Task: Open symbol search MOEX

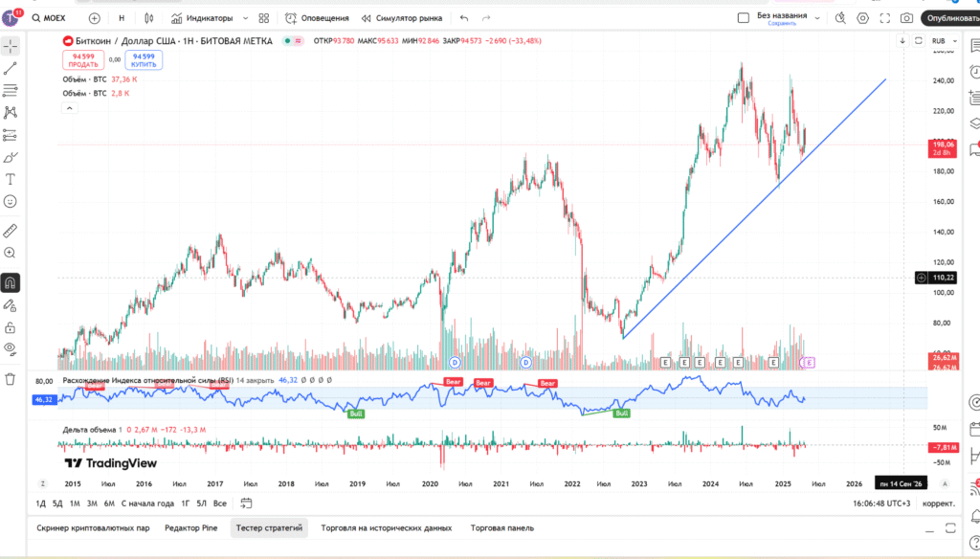Action: (x=49, y=18)
